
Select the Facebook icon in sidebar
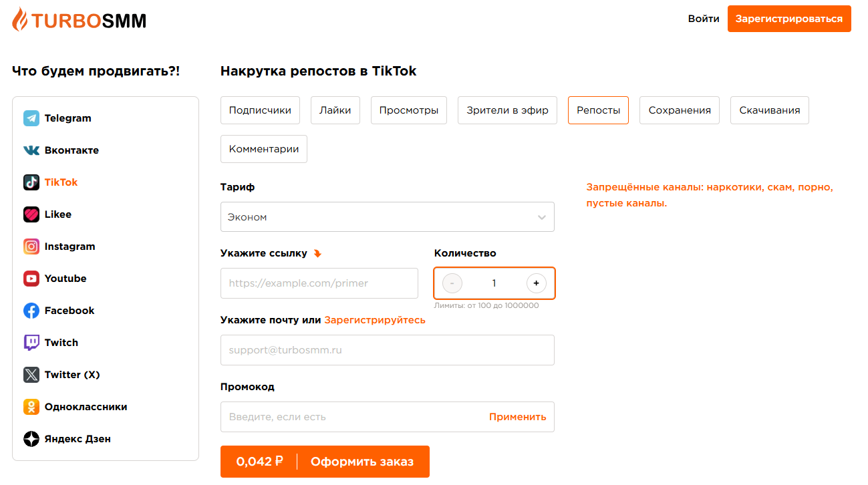coord(31,311)
